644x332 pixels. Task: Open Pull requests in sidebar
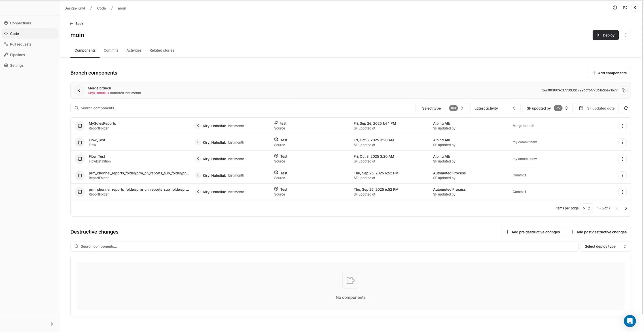click(x=21, y=44)
